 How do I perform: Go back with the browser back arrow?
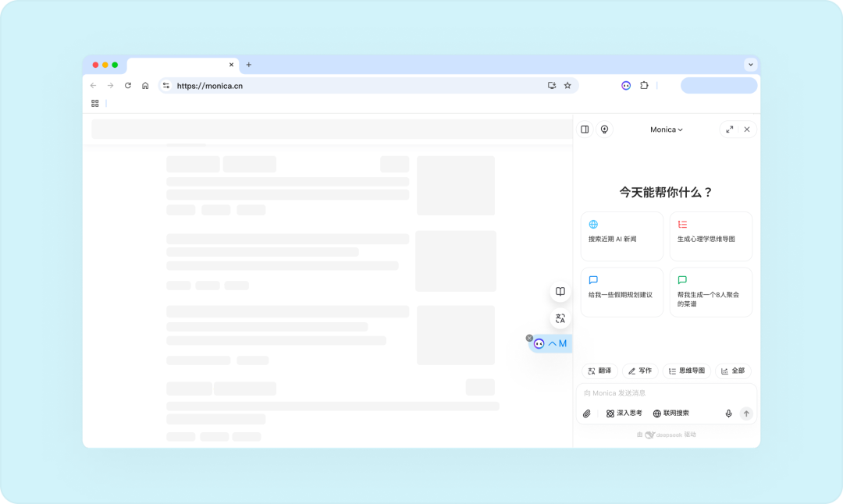tap(93, 86)
